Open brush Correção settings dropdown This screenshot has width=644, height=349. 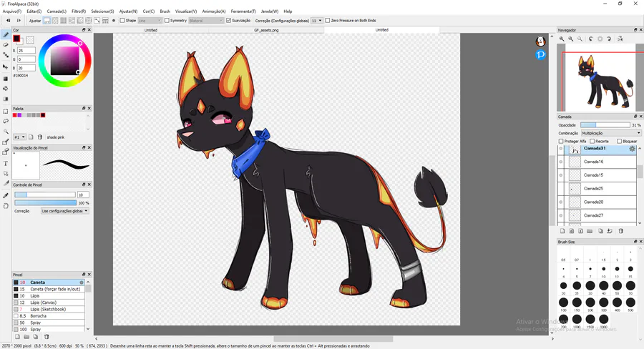coord(65,211)
